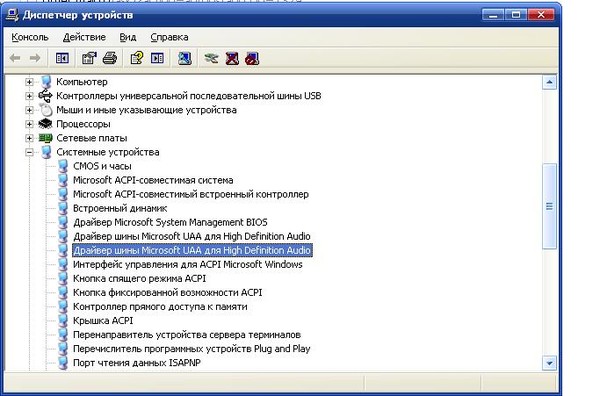600x396 pixels.
Task: Open the Properties toolbar icon
Action: tap(89, 58)
